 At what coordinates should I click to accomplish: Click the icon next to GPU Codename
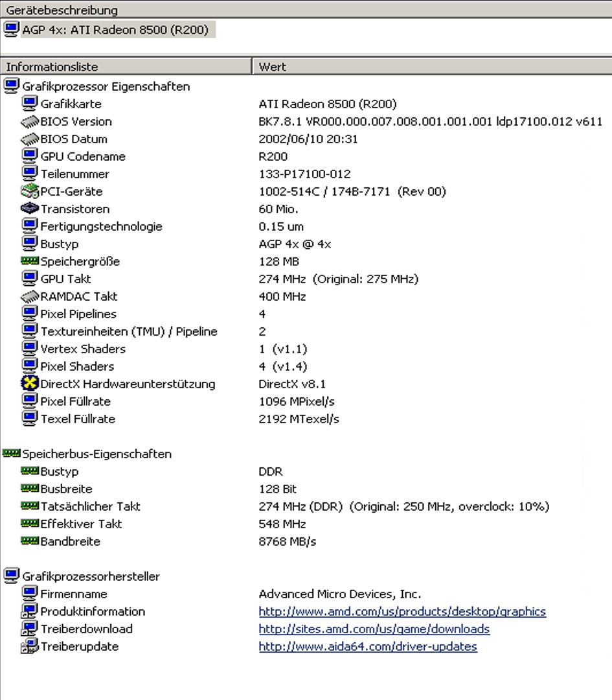click(29, 156)
